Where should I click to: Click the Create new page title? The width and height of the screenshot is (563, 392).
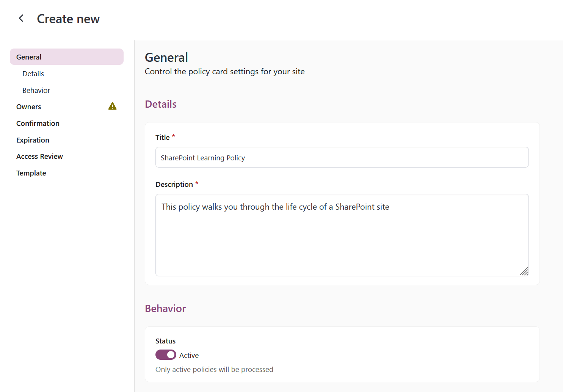68,19
